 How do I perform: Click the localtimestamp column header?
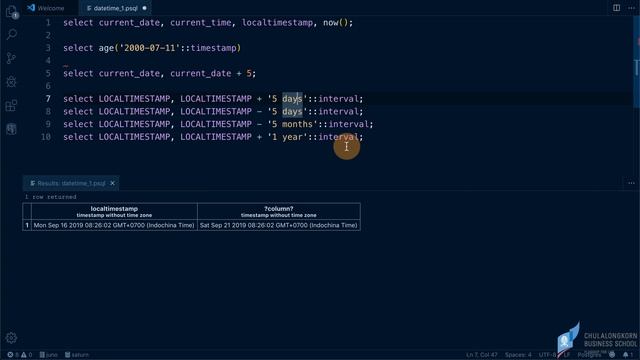(x=114, y=211)
